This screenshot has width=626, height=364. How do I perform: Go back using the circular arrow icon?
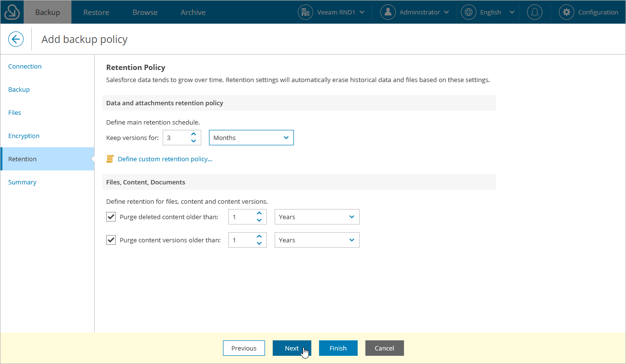[x=16, y=39]
